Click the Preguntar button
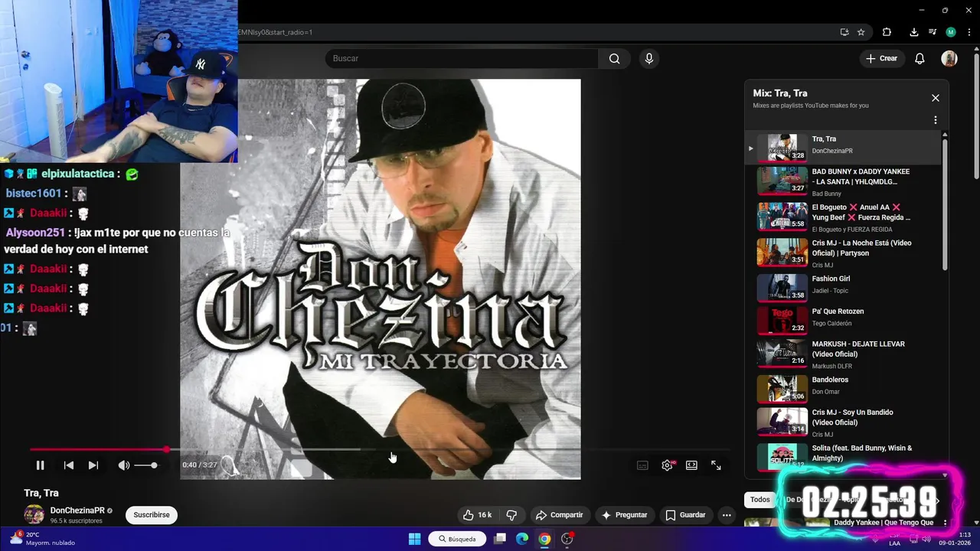980x551 pixels. tap(625, 515)
